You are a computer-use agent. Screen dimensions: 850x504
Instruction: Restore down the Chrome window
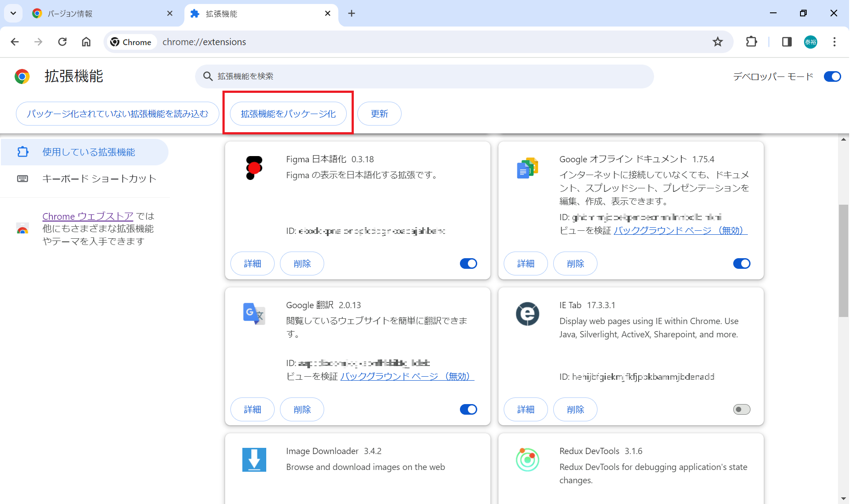[803, 13]
